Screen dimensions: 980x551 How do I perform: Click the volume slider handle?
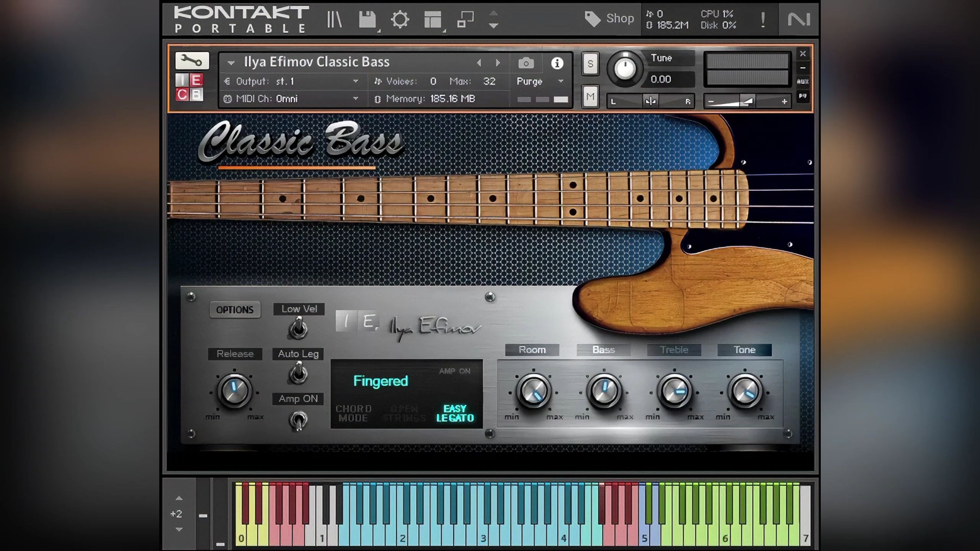coord(747,101)
